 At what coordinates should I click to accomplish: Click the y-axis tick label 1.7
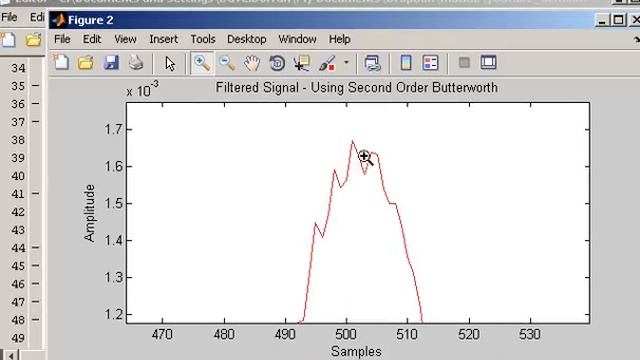click(x=113, y=129)
